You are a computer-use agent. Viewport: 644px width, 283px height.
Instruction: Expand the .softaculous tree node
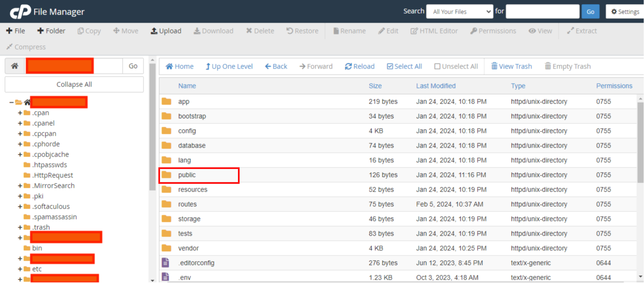pos(20,207)
